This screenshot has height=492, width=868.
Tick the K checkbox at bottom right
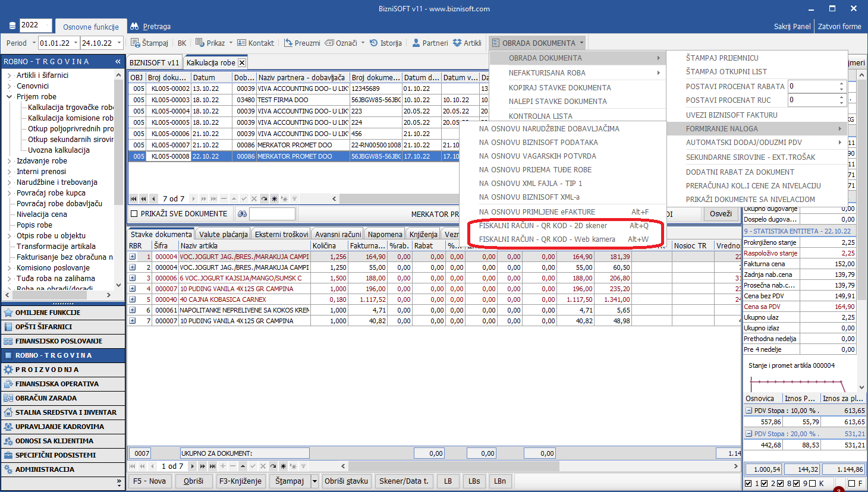coord(811,484)
